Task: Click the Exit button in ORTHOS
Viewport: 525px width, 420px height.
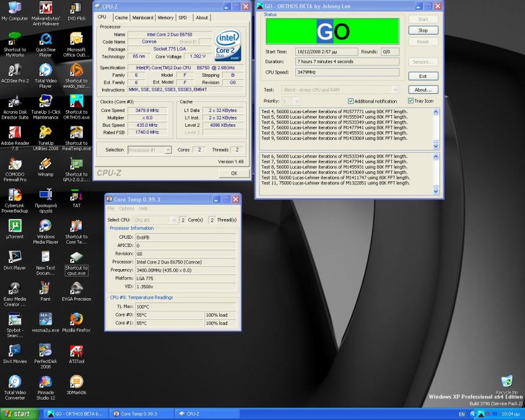Action: pyautogui.click(x=423, y=76)
